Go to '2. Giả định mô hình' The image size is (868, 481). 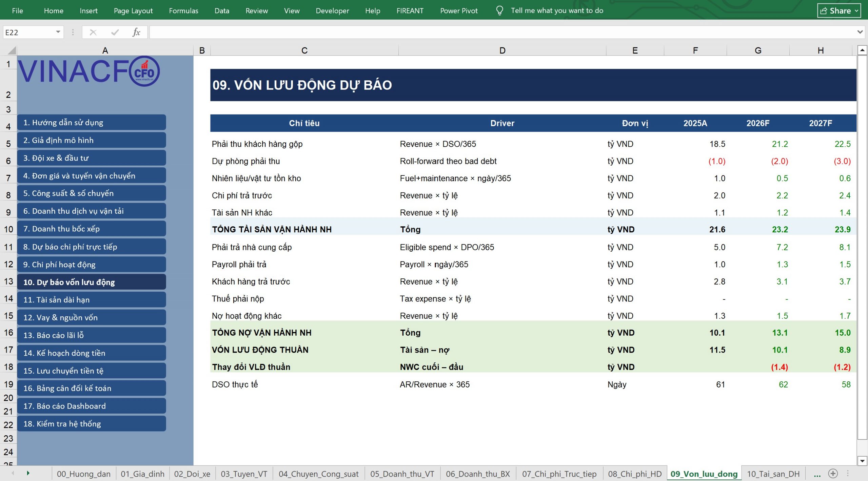click(x=92, y=140)
